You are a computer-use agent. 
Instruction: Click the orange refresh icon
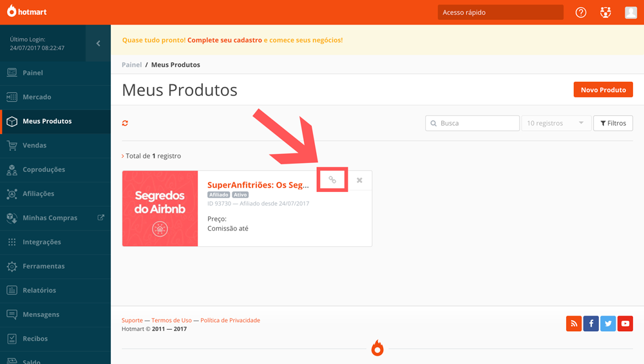(126, 123)
